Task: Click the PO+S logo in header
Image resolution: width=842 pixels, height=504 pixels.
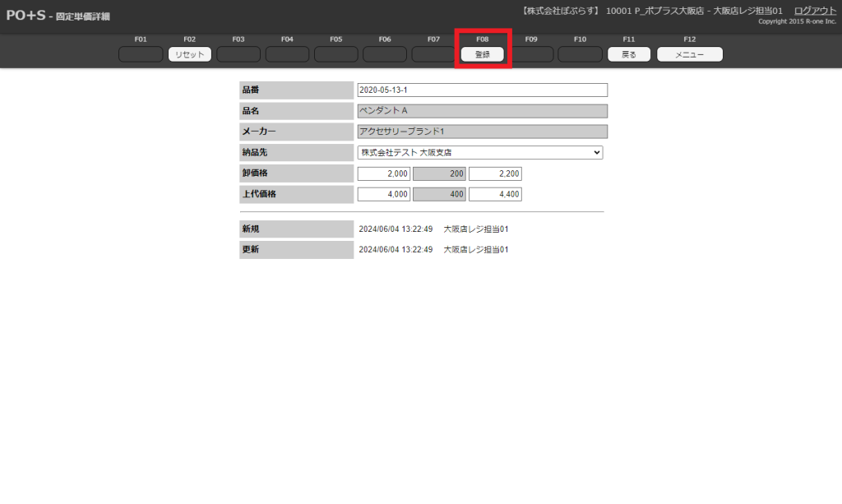Action: click(25, 16)
